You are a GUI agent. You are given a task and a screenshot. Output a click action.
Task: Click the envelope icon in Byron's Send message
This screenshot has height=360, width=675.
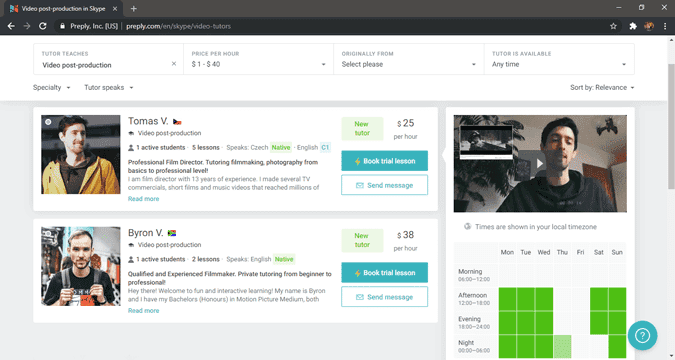pyautogui.click(x=359, y=297)
